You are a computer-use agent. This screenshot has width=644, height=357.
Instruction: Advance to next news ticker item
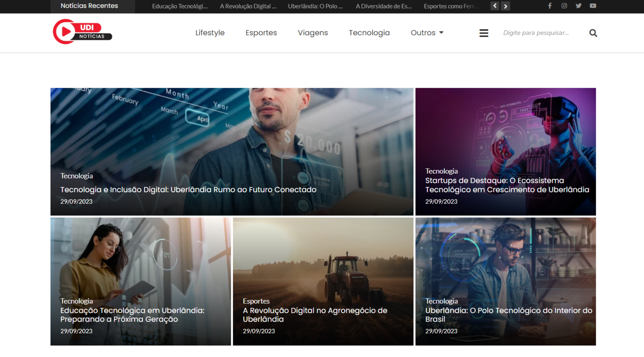click(x=506, y=6)
